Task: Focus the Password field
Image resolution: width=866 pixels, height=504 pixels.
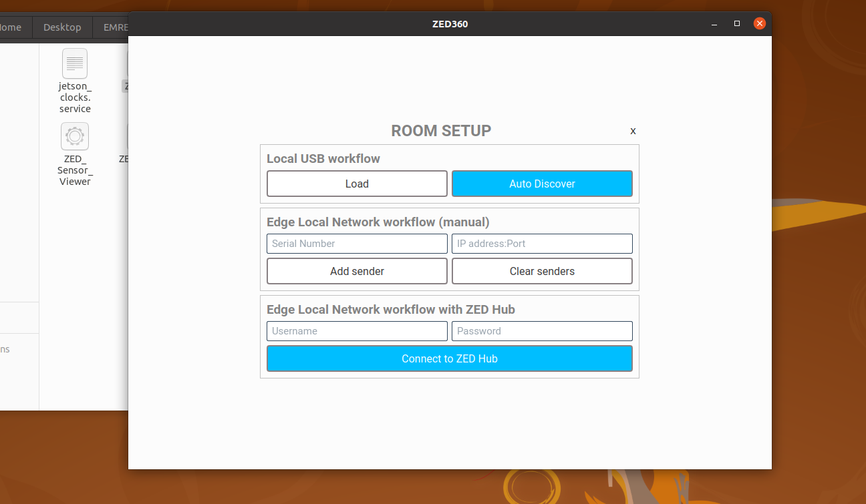Action: coord(542,331)
